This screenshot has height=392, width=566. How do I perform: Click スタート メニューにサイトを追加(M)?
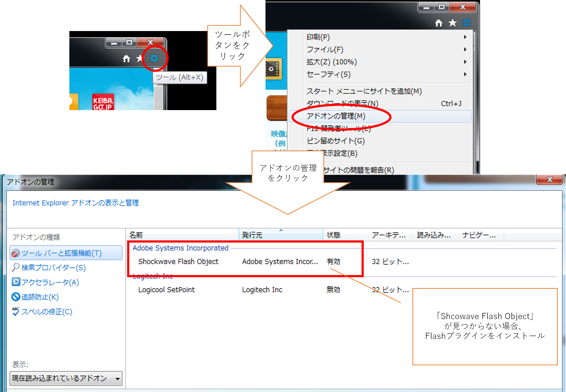pyautogui.click(x=364, y=91)
